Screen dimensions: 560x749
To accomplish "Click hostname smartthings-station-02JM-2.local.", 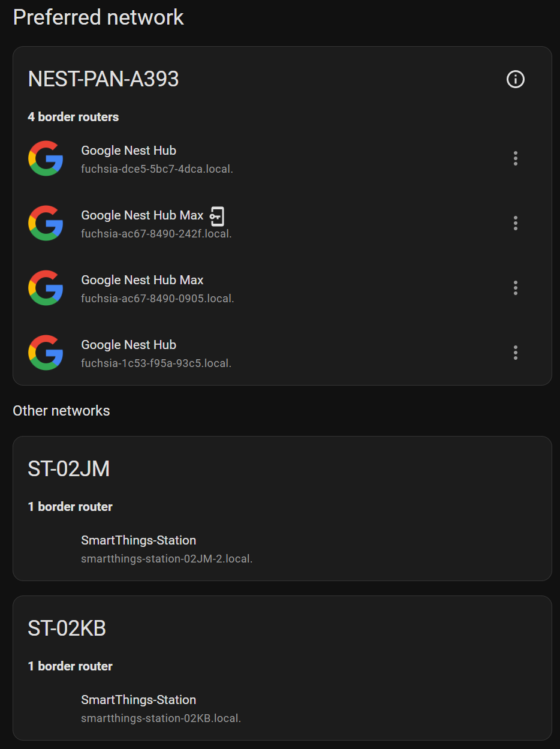I will tap(167, 559).
